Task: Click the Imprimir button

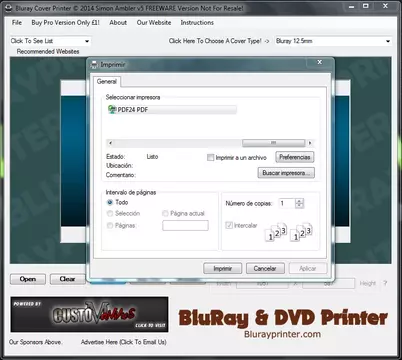Action: [x=222, y=268]
